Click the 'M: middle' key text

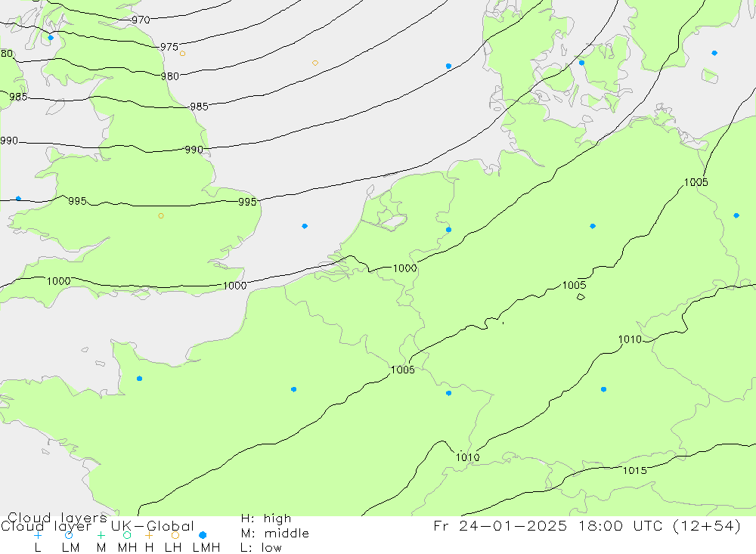274,534
